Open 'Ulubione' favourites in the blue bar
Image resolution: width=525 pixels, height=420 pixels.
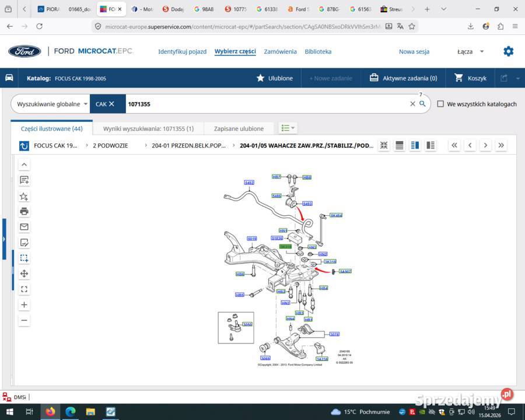275,78
